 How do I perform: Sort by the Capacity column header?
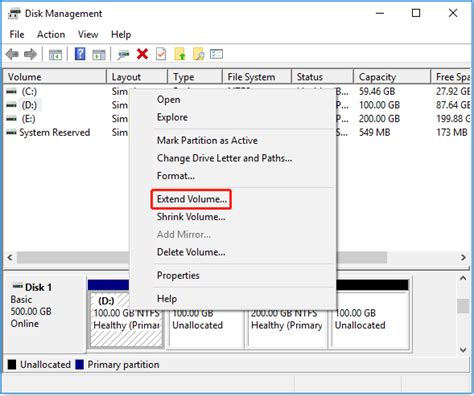[392, 77]
